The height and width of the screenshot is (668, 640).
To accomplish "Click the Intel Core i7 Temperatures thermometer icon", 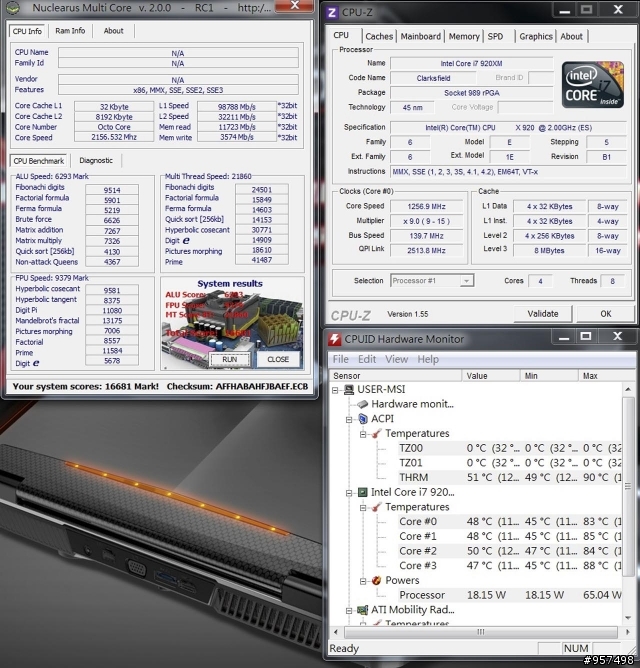I will click(377, 507).
